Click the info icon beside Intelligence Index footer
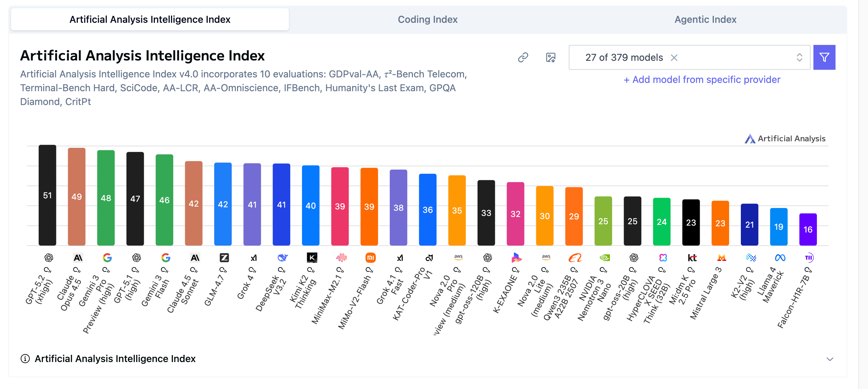This screenshot has width=868, height=389. pos(25,359)
